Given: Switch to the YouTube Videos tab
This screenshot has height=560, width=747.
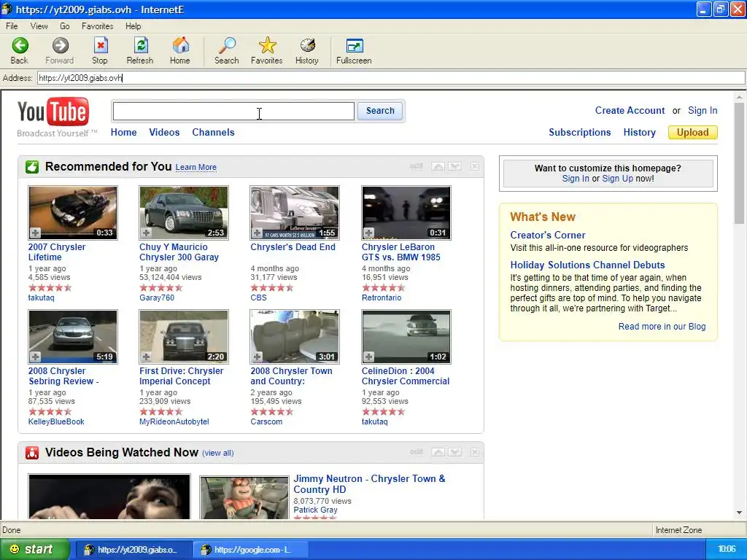Looking at the screenshot, I should 164,133.
